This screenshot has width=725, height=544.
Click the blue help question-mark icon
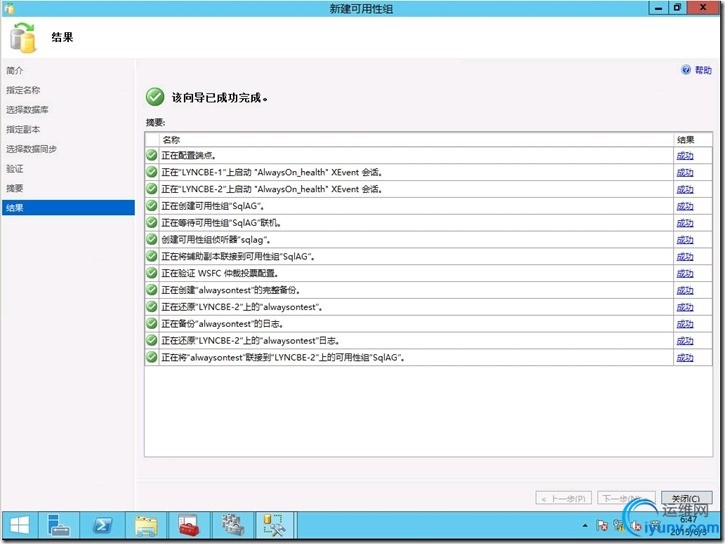(x=686, y=70)
